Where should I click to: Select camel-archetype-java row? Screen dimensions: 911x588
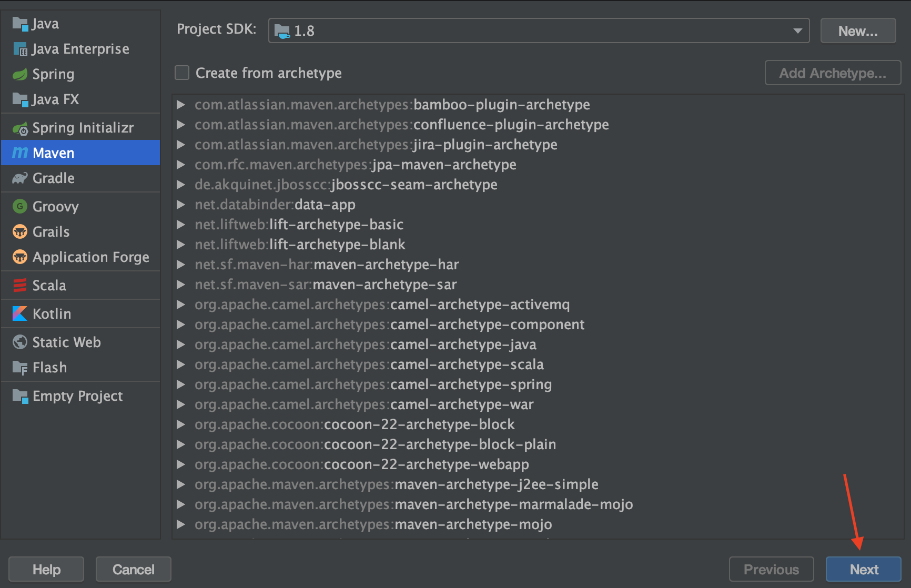(538, 344)
